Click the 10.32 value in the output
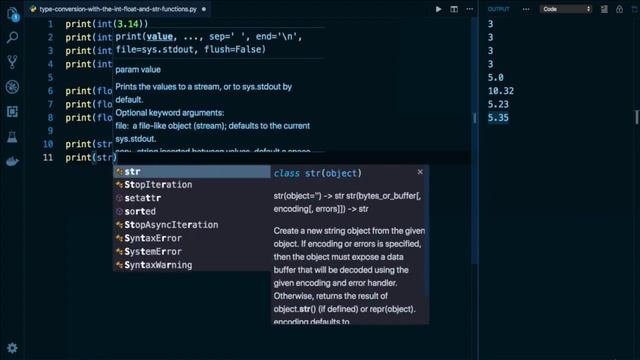640x360 pixels. pyautogui.click(x=501, y=91)
